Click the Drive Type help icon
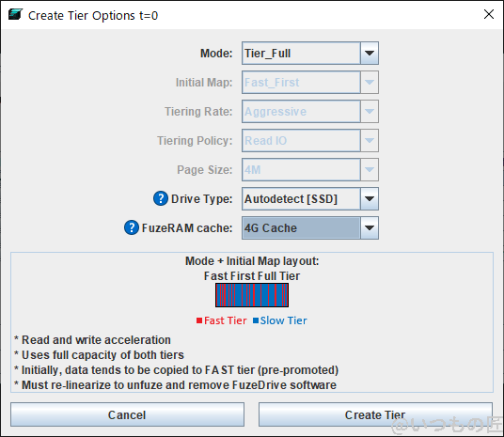 (161, 198)
